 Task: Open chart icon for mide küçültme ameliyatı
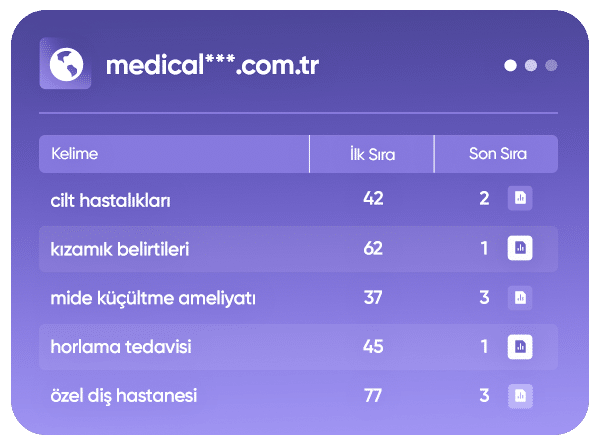click(519, 297)
